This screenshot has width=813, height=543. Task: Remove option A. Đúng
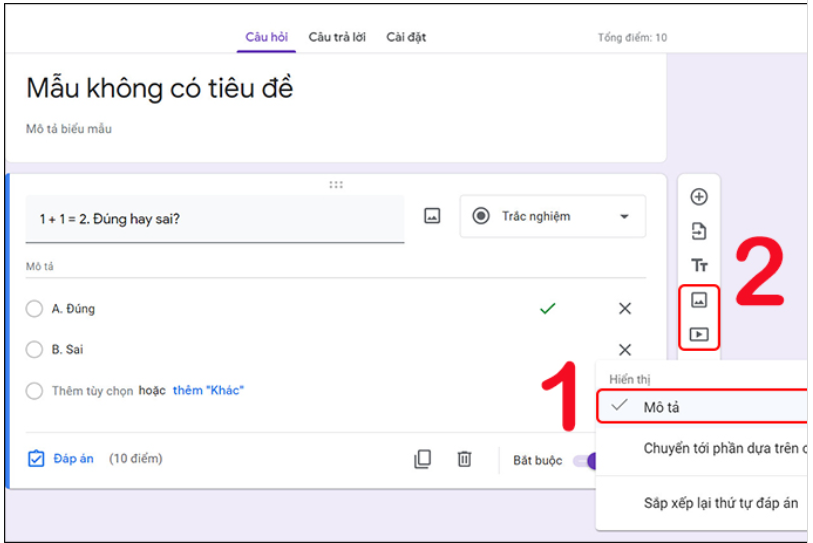(x=625, y=309)
